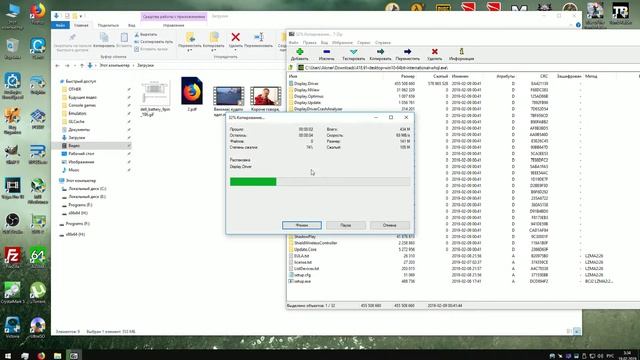The width and height of the screenshot is (640, 360).
Task: Select Рабочий стол in navigation pane
Action: 81,154
